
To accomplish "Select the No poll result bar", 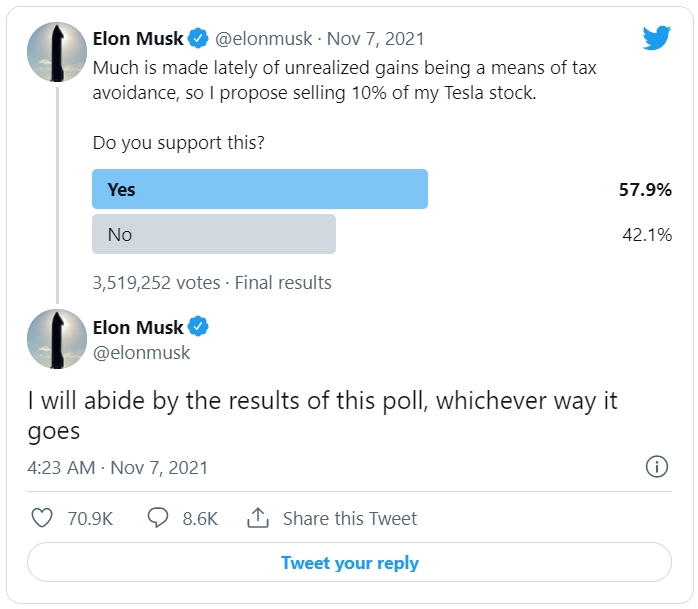I will [214, 234].
